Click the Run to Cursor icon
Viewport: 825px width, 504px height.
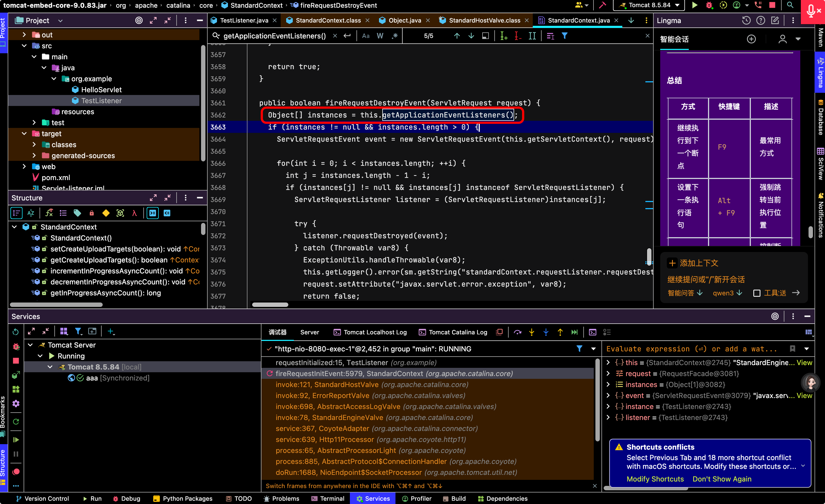tap(575, 332)
